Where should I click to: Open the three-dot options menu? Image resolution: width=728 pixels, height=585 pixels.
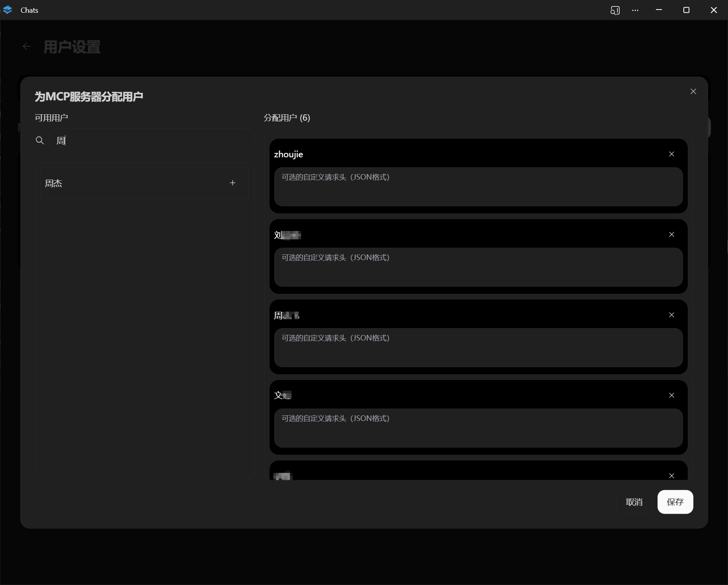click(x=635, y=11)
